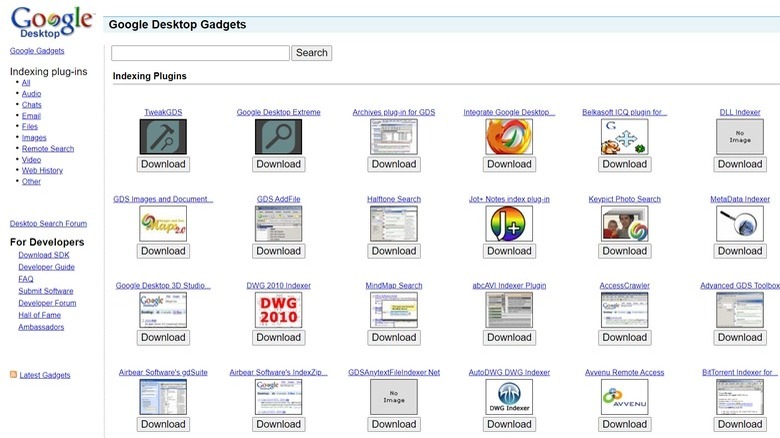Click the Search button
Viewport: 780px width, 438px height.
click(x=312, y=53)
